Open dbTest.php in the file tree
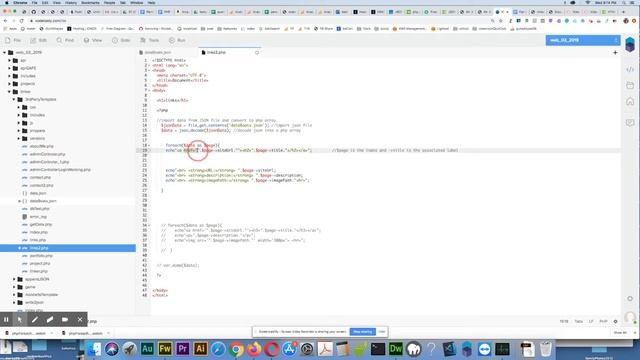Image resolution: width=640 pixels, height=360 pixels. (x=39, y=209)
